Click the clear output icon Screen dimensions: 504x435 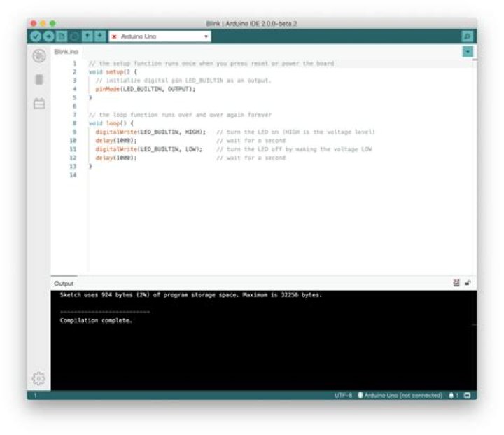tap(456, 283)
